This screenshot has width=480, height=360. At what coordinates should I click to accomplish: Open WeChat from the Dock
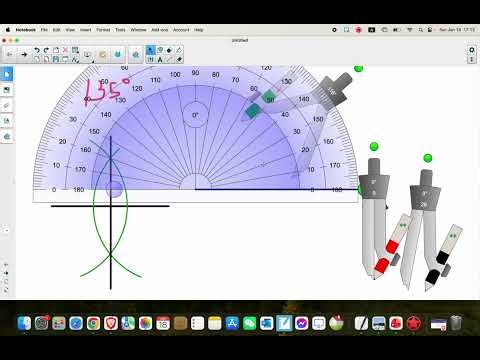(x=249, y=323)
